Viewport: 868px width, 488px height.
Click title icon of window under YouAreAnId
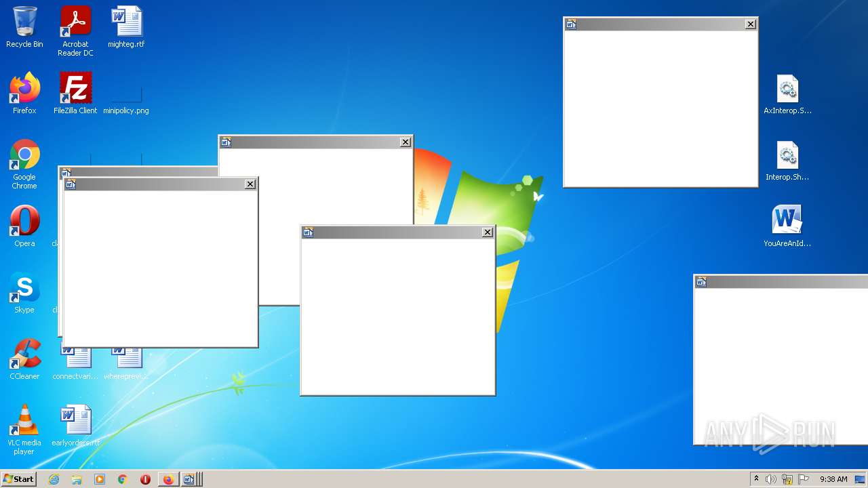[x=701, y=282]
